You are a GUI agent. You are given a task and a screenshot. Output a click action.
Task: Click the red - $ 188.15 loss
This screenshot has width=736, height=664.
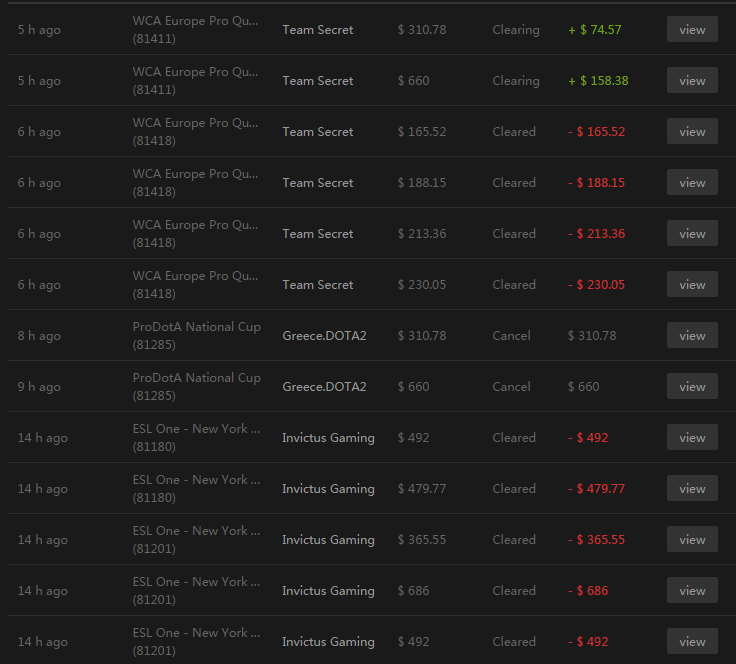click(597, 183)
